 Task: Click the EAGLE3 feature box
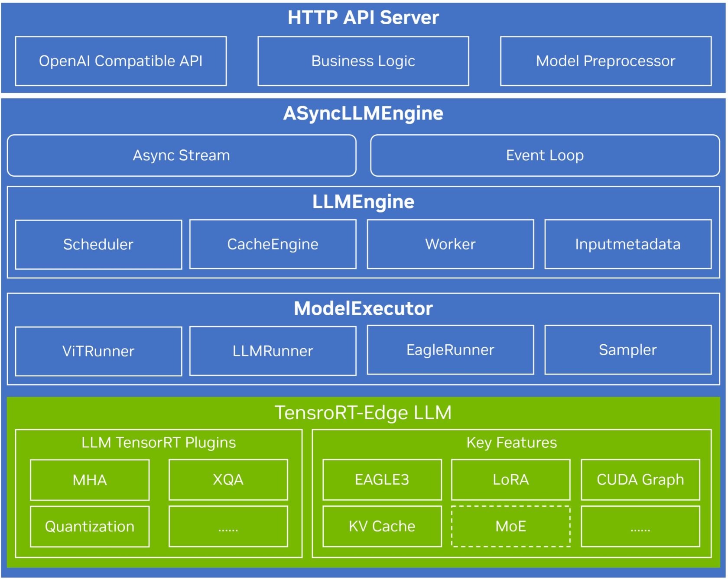pos(382,480)
